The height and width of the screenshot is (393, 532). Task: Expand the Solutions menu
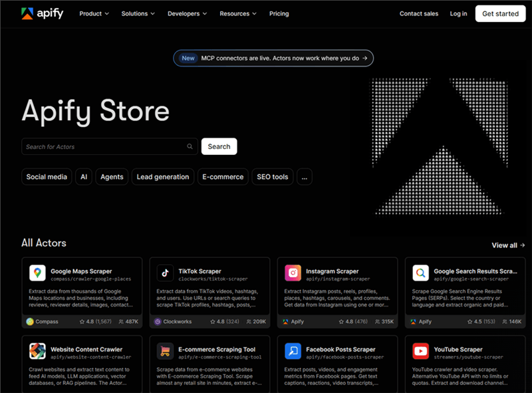click(x=138, y=13)
